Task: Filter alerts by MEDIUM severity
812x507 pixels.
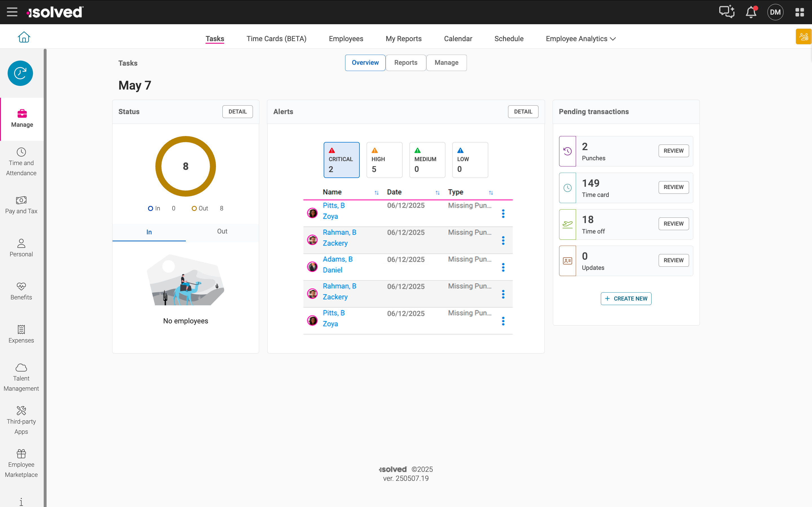Action: [427, 160]
